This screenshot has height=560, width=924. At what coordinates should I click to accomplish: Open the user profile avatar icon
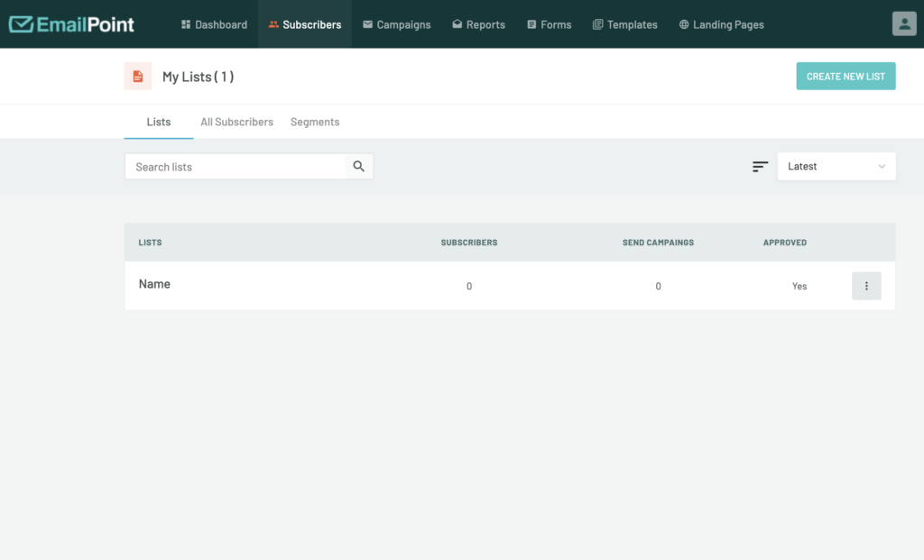[903, 24]
